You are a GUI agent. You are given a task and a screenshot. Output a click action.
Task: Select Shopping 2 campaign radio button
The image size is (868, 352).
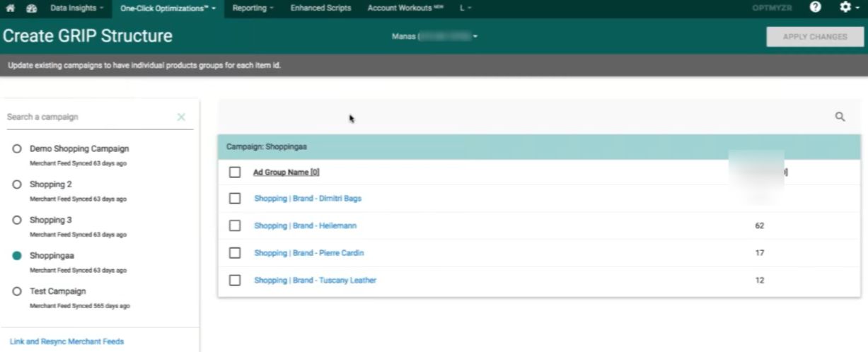pos(17,184)
